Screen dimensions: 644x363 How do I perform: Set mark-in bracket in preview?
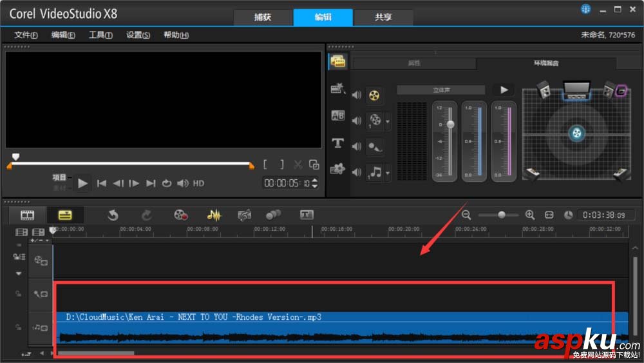pos(265,164)
